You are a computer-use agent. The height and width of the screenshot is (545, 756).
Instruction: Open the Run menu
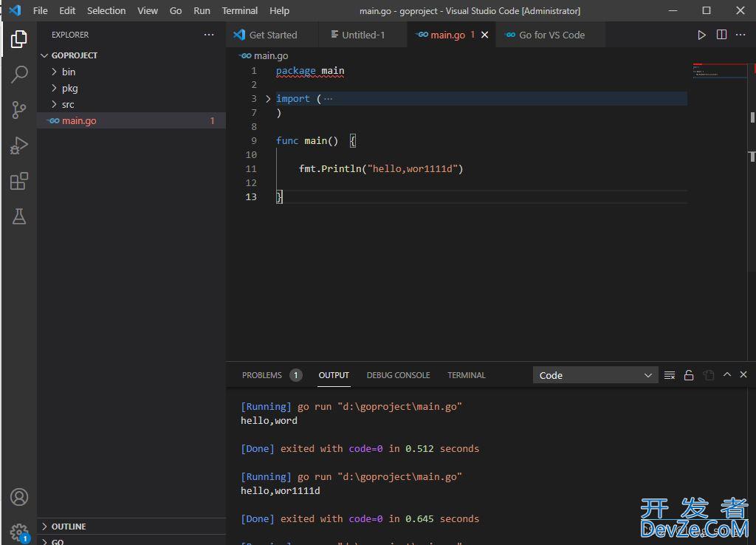click(202, 10)
